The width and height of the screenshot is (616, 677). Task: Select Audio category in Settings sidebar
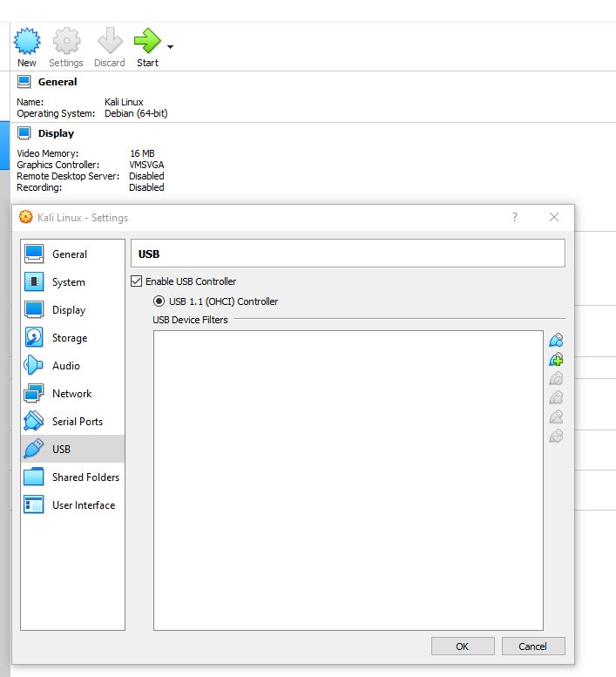(x=72, y=366)
